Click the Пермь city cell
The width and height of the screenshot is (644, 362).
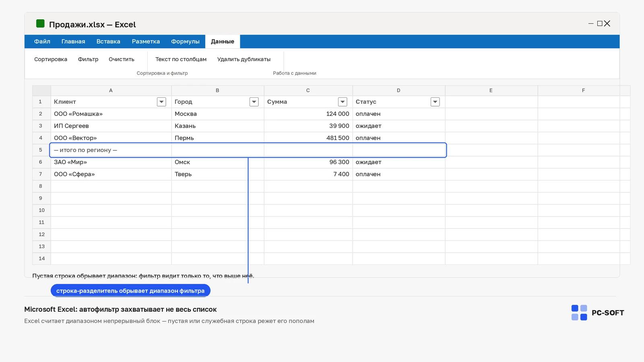point(218,138)
